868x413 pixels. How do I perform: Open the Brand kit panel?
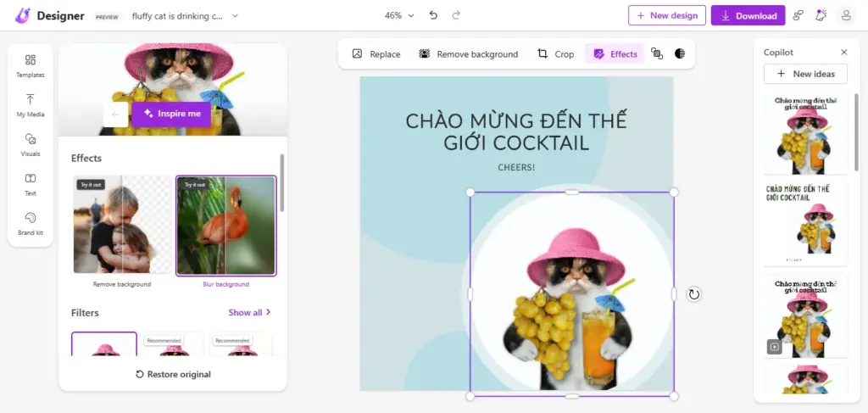point(31,224)
